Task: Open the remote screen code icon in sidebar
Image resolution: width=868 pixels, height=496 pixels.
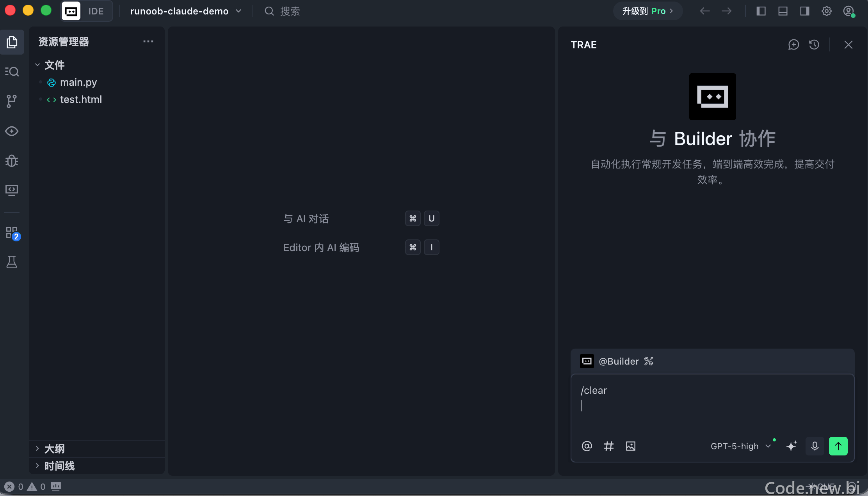Action: (x=12, y=190)
